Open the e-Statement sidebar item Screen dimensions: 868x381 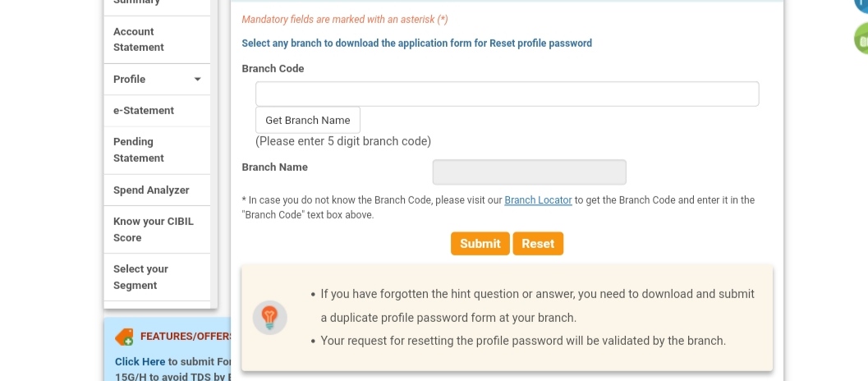pos(144,111)
